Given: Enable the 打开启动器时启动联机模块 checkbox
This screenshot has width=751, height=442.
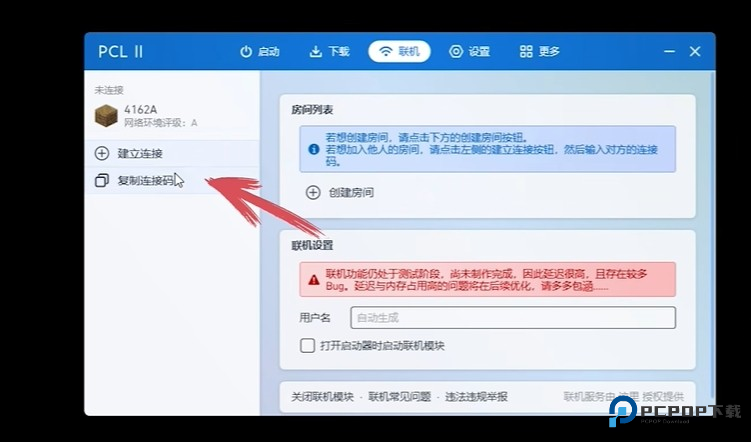Looking at the screenshot, I should click(x=307, y=345).
